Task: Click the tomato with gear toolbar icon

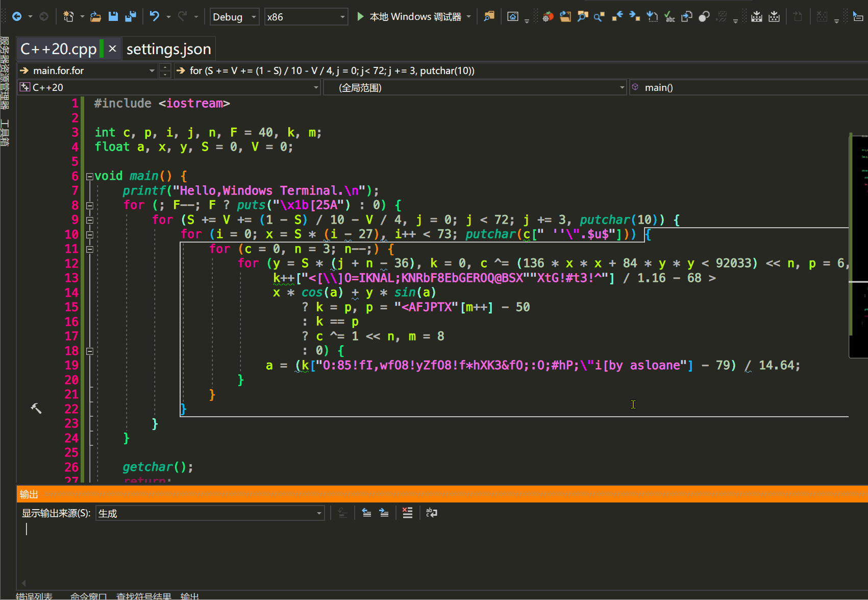Action: 548,17
